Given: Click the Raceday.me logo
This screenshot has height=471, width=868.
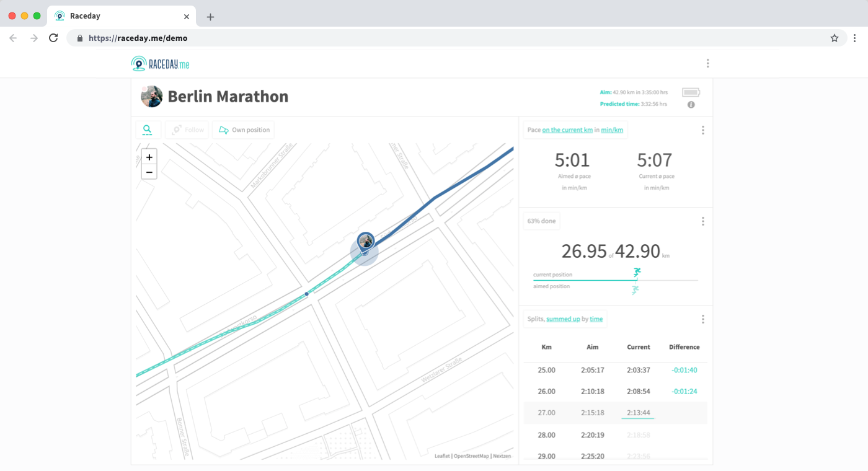Looking at the screenshot, I should click(161, 64).
